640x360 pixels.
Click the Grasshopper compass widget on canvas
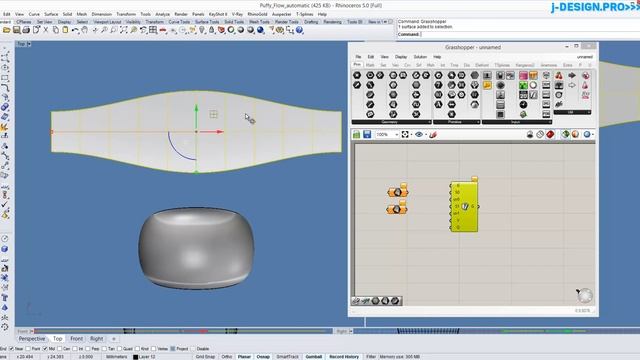click(x=584, y=295)
